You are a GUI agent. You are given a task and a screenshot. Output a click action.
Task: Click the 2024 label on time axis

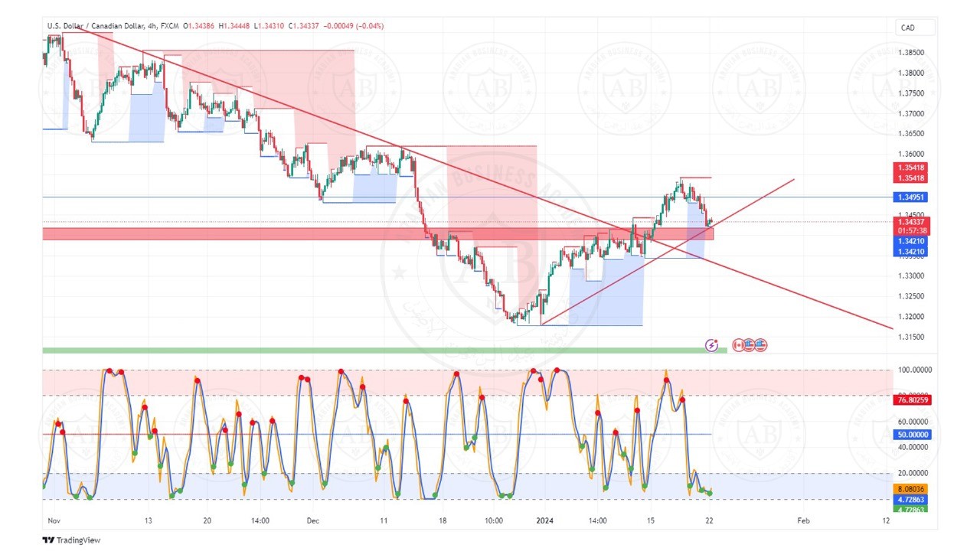(x=545, y=520)
